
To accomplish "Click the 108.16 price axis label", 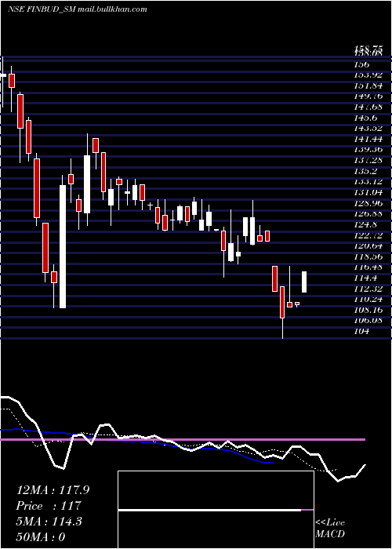I will 368,311.
